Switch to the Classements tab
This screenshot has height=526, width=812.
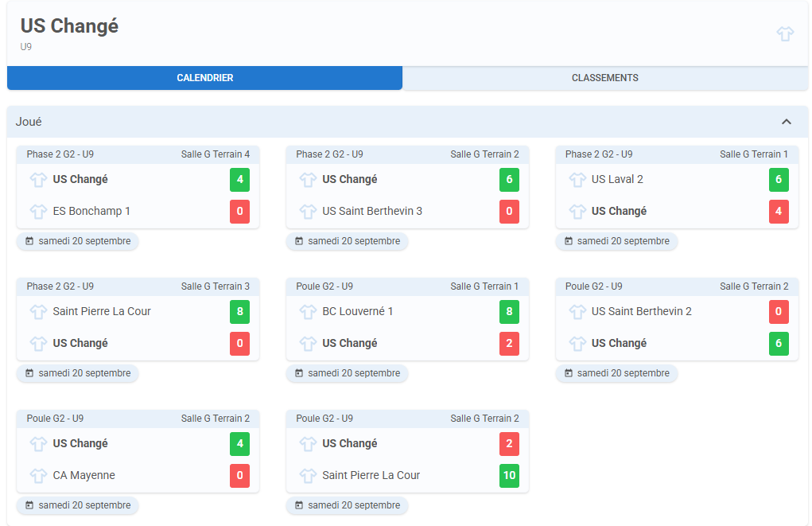tap(604, 78)
